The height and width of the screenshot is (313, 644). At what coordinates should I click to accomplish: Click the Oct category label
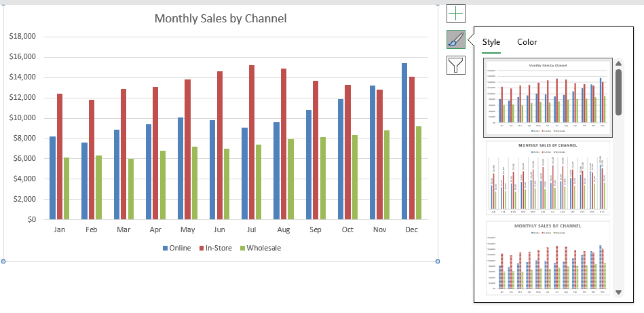pyautogui.click(x=347, y=229)
